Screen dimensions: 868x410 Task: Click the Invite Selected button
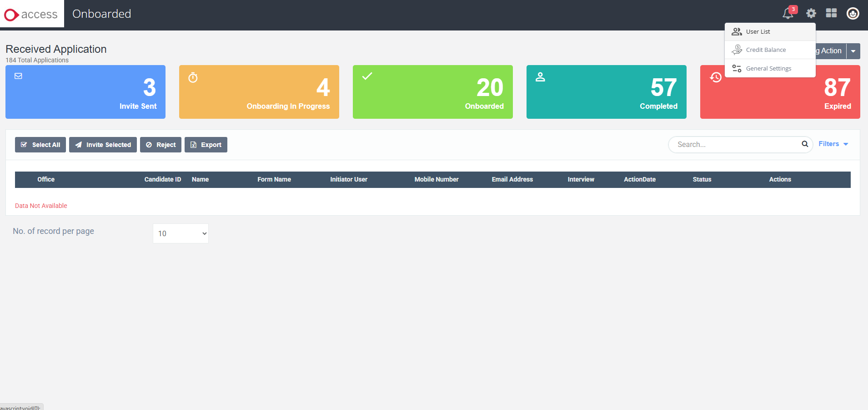tap(102, 145)
